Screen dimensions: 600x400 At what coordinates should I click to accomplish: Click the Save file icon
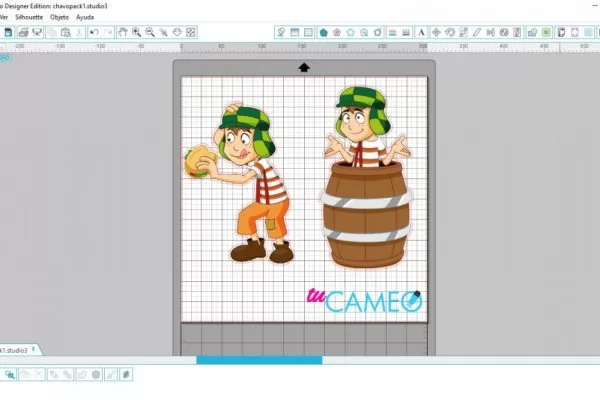coord(8,32)
